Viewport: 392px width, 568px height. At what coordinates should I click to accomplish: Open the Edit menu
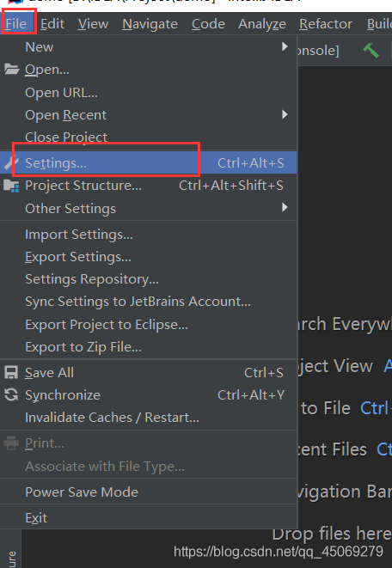(x=52, y=24)
